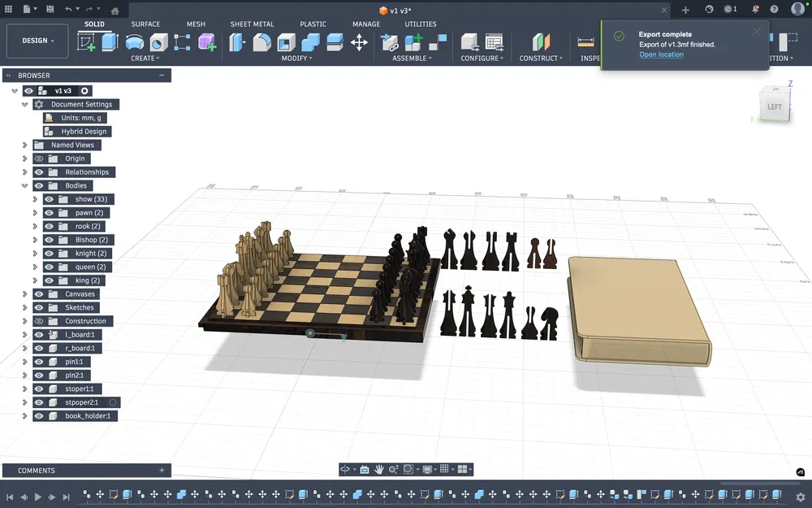The height and width of the screenshot is (508, 812).
Task: Show the hidden Origin folder
Action: point(39,158)
